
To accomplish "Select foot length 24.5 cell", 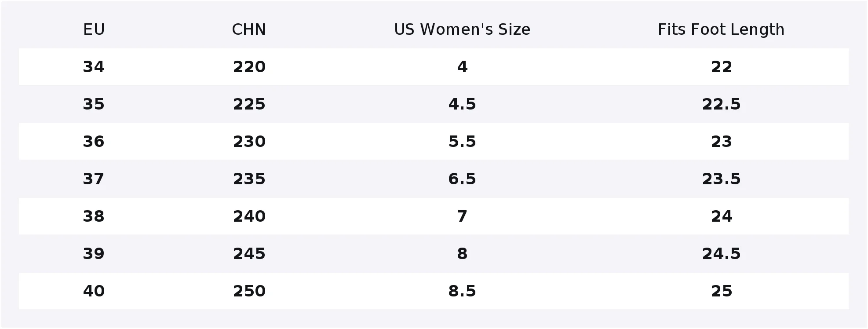I will click(x=721, y=254).
